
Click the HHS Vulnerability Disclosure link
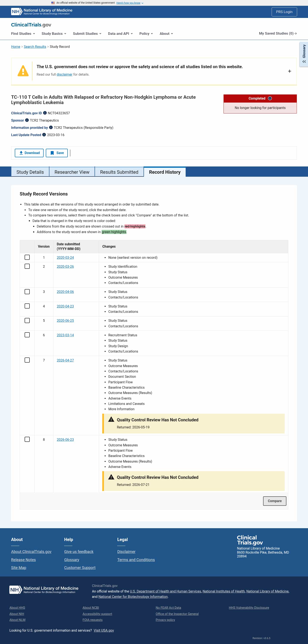coord(249,607)
